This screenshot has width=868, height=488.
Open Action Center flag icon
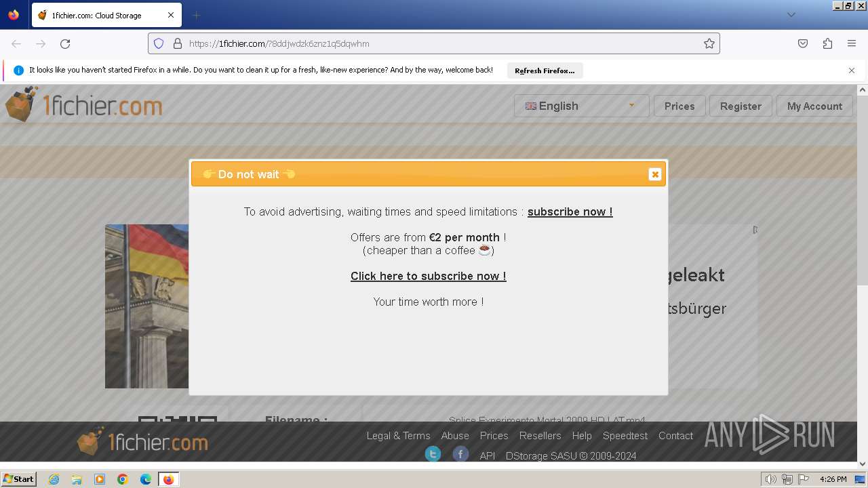click(804, 479)
